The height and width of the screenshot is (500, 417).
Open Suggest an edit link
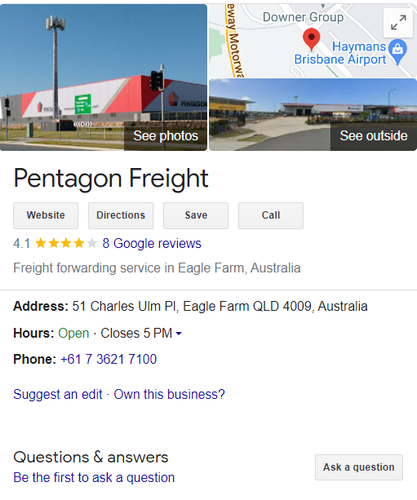pyautogui.click(x=58, y=394)
